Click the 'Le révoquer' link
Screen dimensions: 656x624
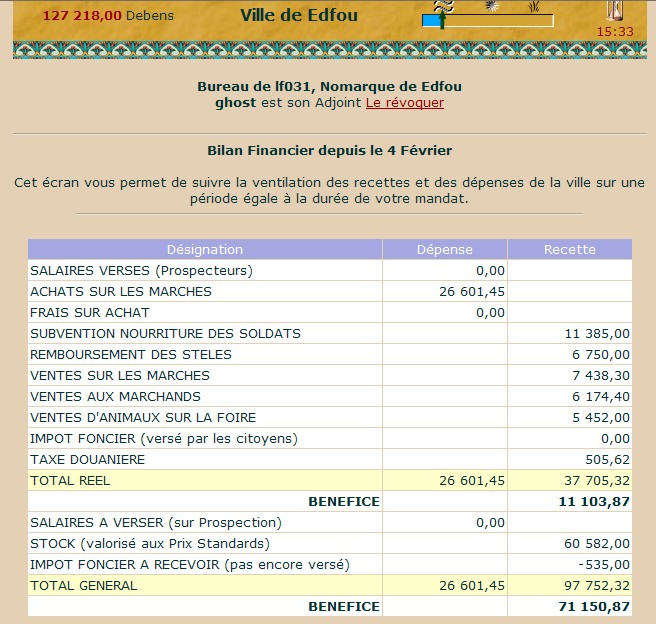(x=405, y=102)
